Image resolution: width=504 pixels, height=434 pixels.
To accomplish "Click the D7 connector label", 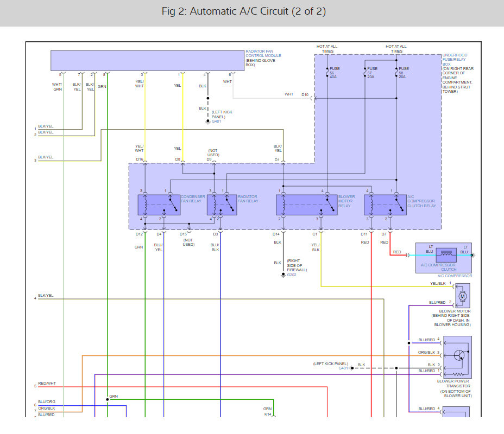I will coord(384,234).
